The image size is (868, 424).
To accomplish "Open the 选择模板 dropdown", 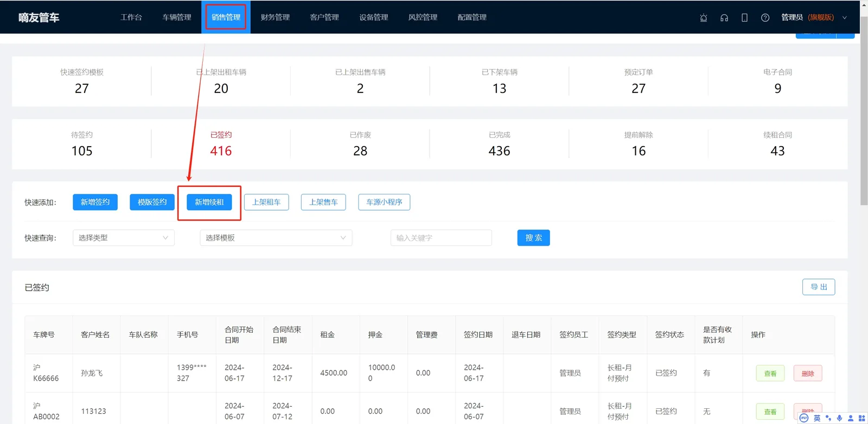I will [x=276, y=238].
